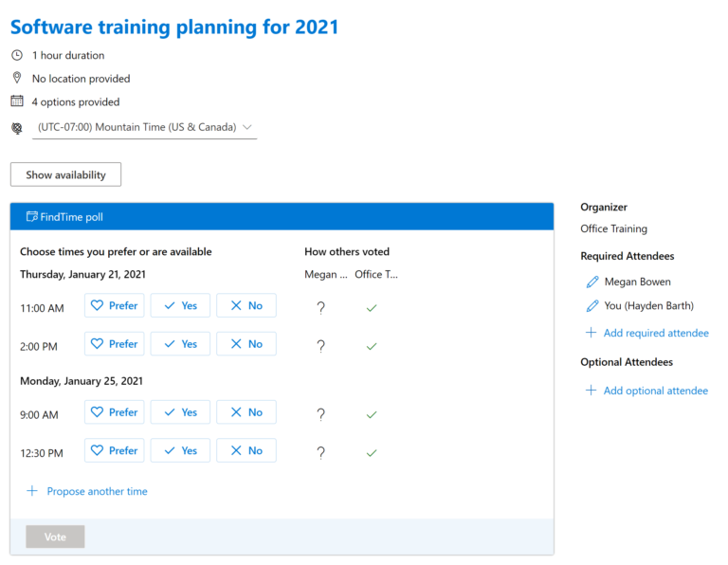
Task: Click the time zone globe icon
Action: pyautogui.click(x=17, y=128)
